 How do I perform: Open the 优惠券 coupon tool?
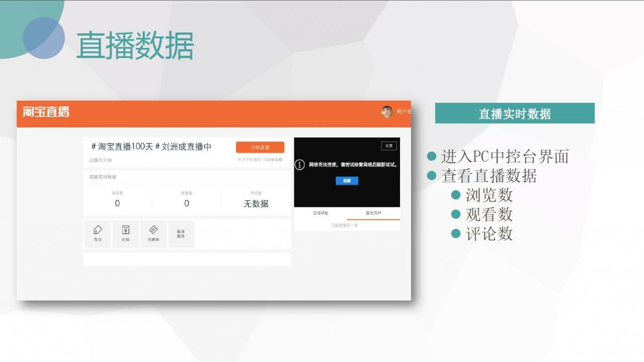coord(153,234)
